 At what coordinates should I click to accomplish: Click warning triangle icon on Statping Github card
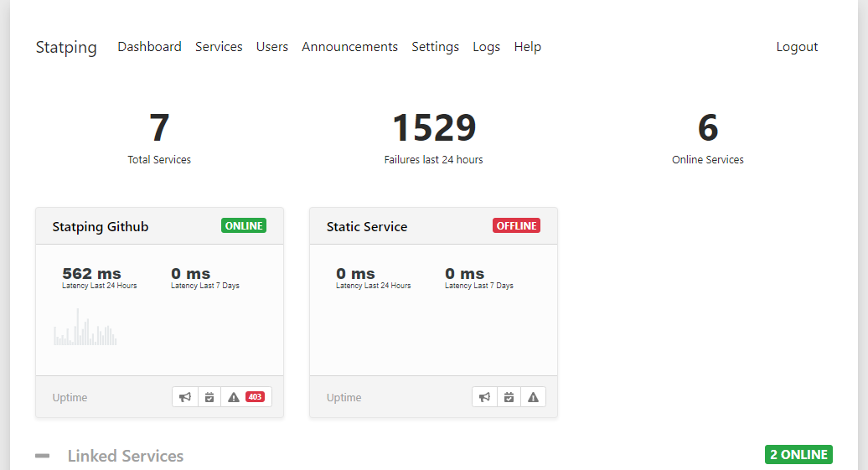(234, 397)
